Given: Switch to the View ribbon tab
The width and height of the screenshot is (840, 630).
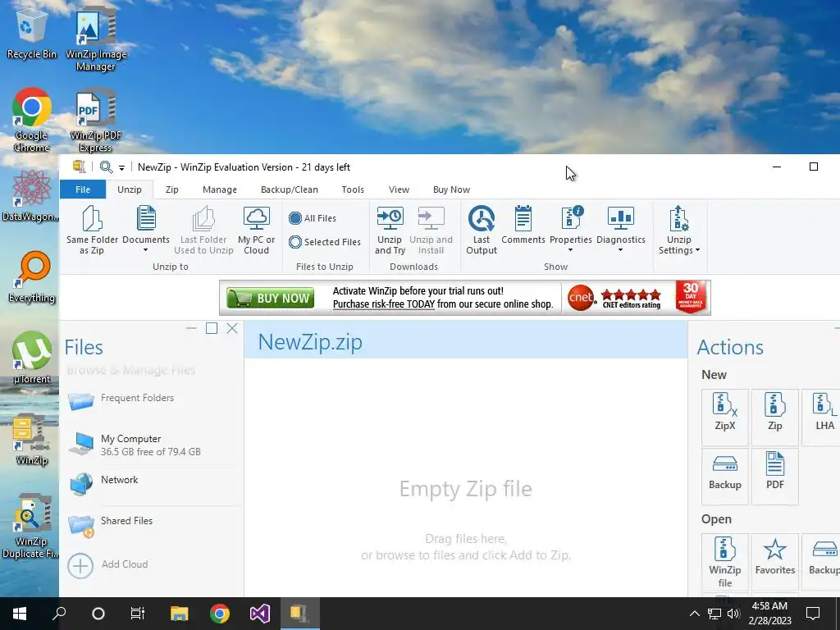Looking at the screenshot, I should [399, 189].
